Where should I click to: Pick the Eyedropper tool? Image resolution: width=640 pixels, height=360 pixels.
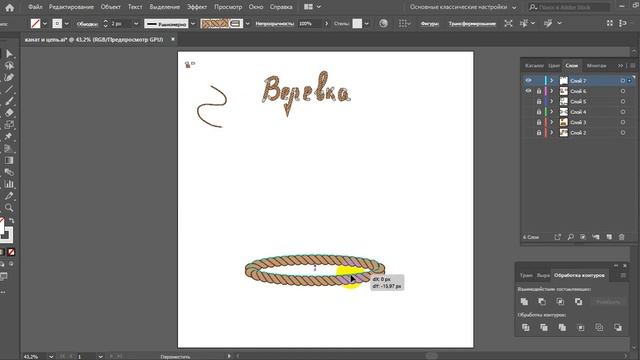click(x=9, y=196)
